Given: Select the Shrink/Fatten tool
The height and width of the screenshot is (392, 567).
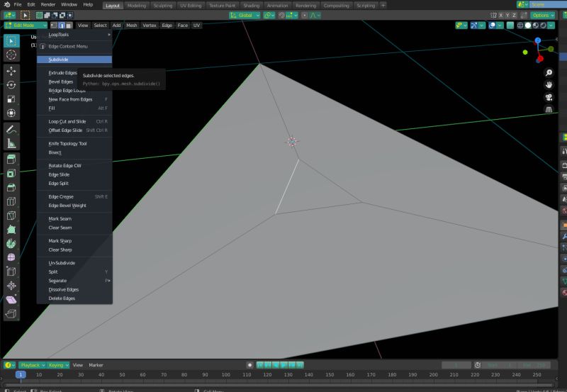Looking at the screenshot, I should tap(11, 286).
